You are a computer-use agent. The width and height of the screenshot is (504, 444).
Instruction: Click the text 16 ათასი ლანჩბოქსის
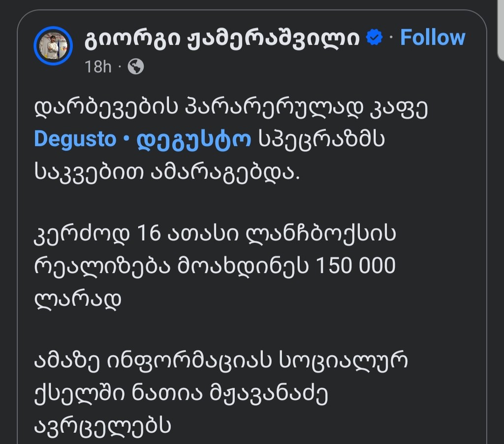tap(217, 235)
